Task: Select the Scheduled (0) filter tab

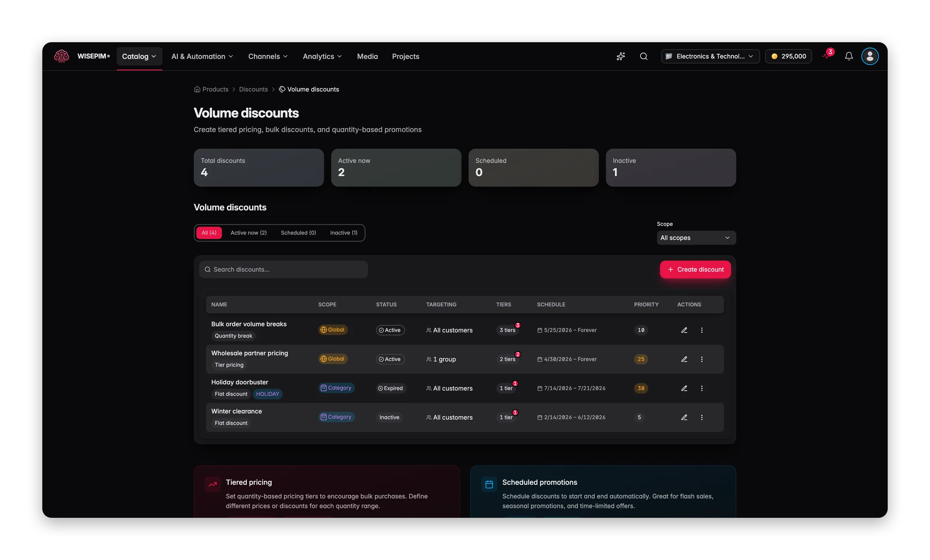Action: [x=298, y=233]
